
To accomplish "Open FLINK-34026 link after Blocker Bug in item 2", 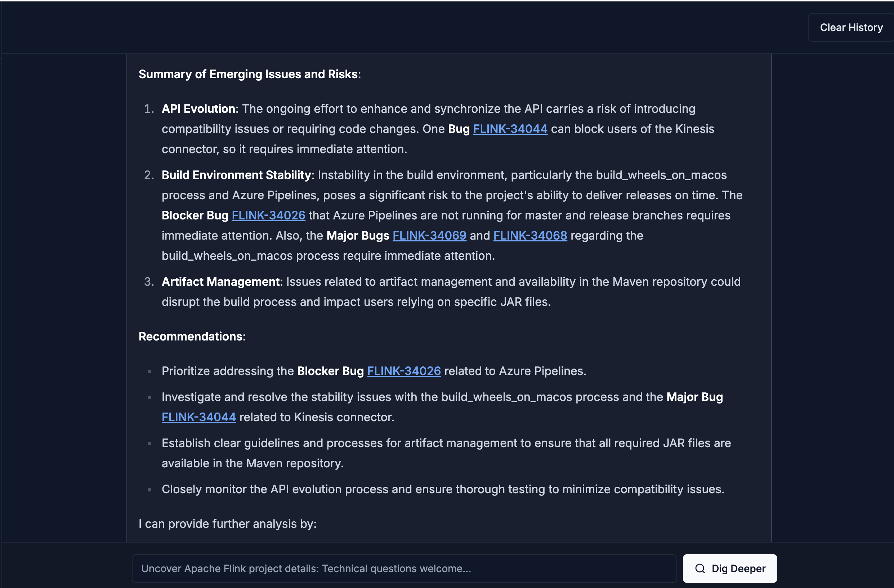I will [268, 215].
